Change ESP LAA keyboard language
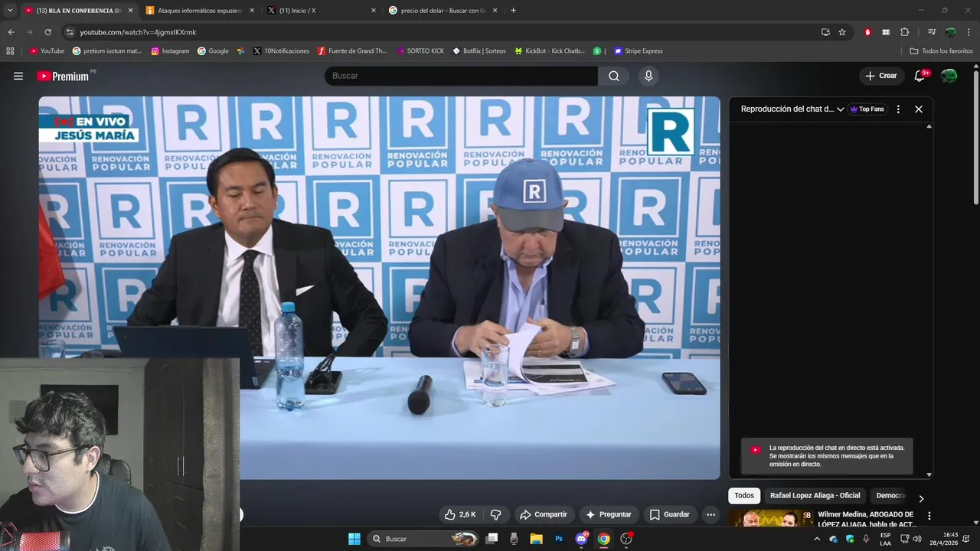 pyautogui.click(x=885, y=539)
